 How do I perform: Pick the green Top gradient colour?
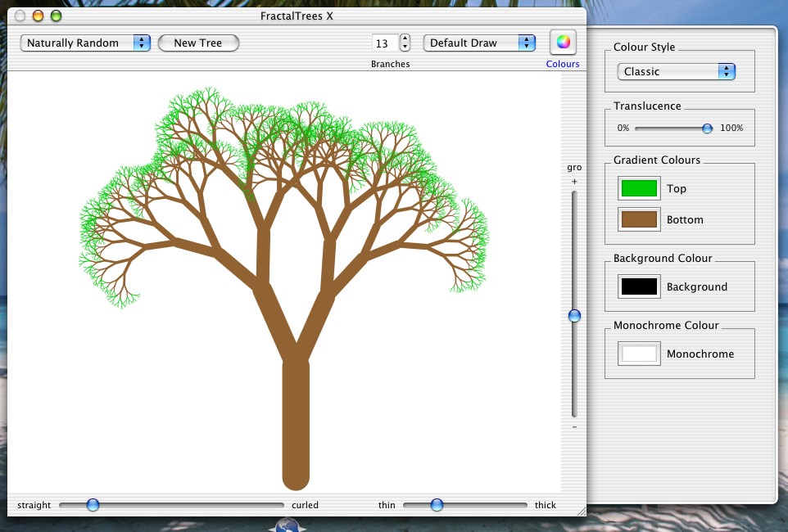(x=639, y=188)
